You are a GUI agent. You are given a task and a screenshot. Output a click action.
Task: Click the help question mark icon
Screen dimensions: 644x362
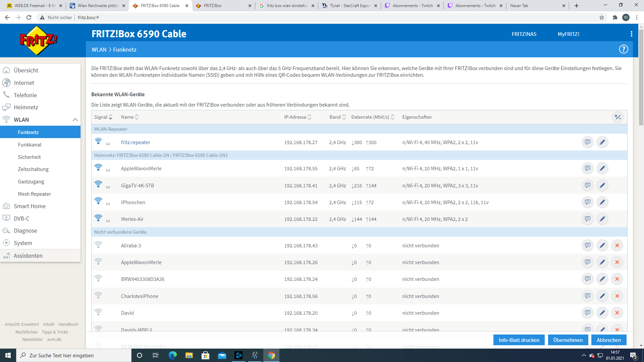(623, 49)
